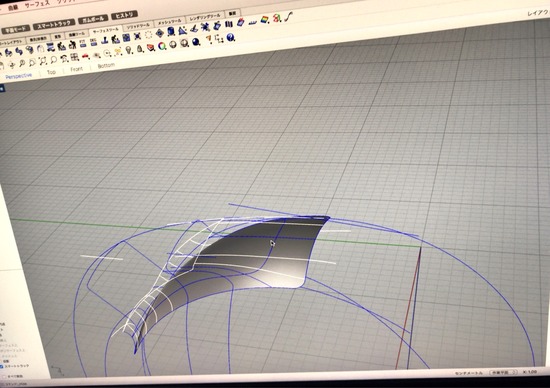
Task: Select the Front viewport tab
Action: pyautogui.click(x=76, y=69)
